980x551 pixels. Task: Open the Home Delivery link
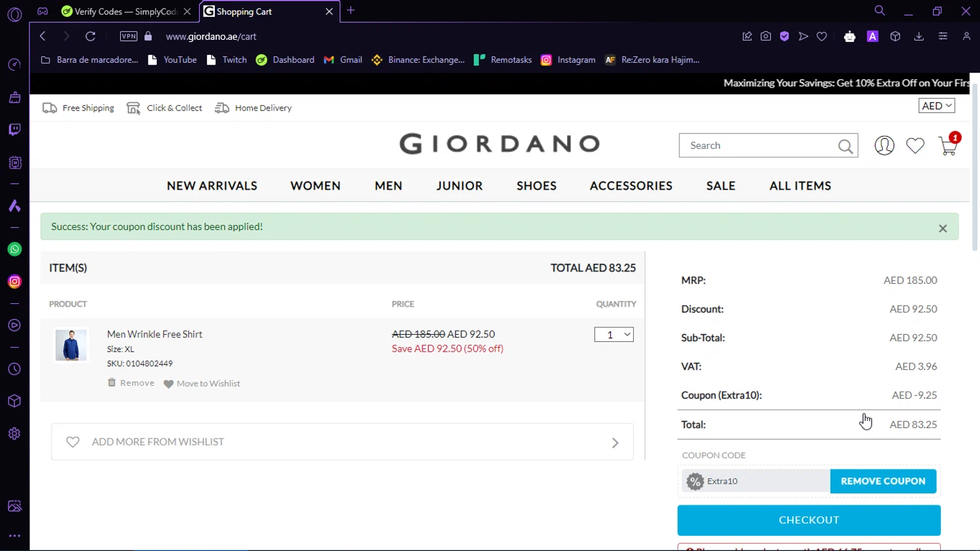(x=253, y=108)
